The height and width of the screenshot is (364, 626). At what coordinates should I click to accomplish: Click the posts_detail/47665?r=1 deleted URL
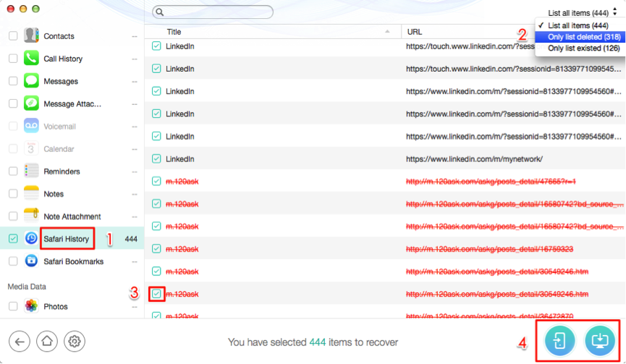coord(491,181)
